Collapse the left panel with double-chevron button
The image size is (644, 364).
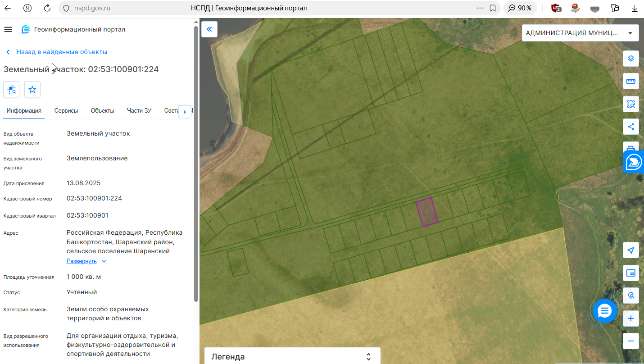(x=209, y=29)
